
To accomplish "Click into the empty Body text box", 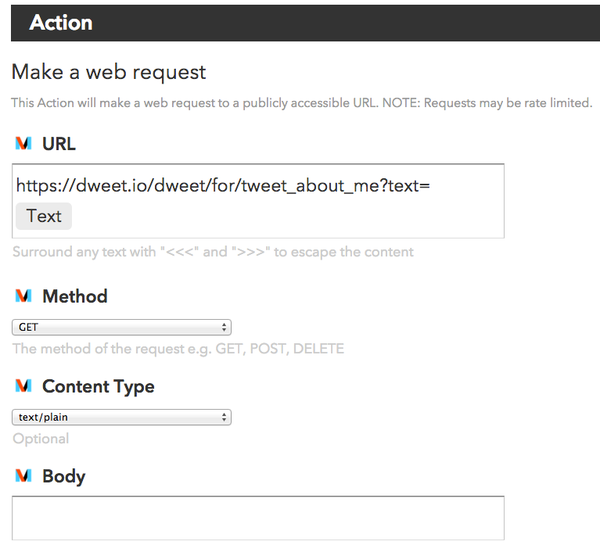I will pos(258,518).
